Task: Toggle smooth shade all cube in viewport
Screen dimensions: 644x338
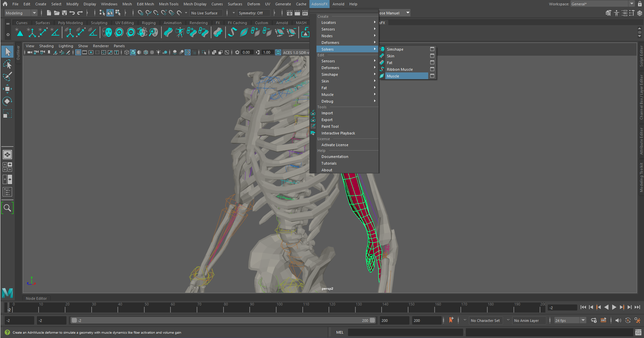Action: (133, 52)
